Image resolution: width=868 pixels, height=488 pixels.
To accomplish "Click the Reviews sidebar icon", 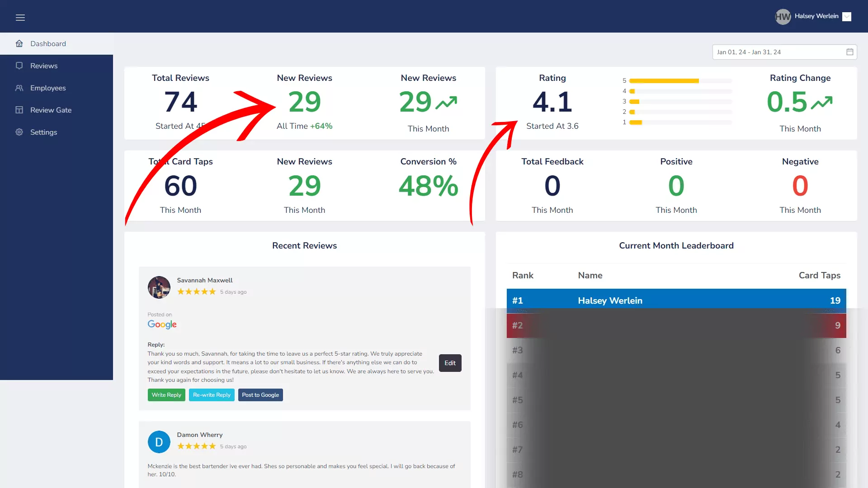I will (19, 66).
